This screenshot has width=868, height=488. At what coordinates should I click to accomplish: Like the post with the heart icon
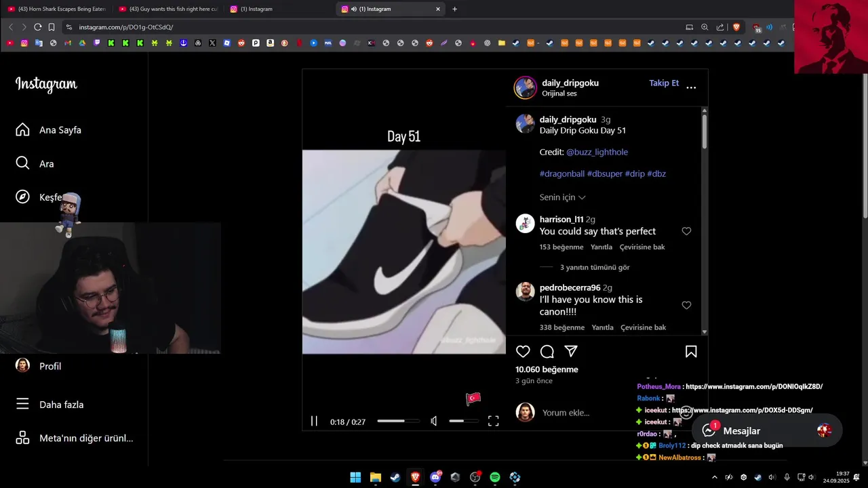[523, 351]
